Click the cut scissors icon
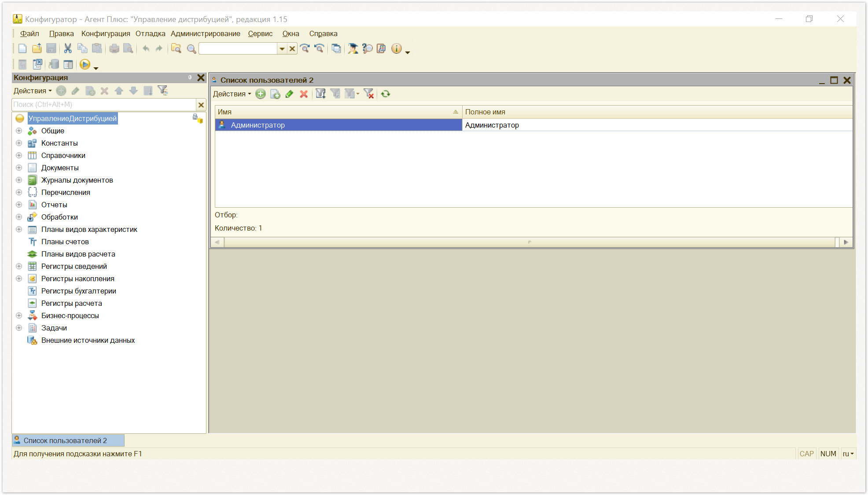 coord(67,48)
